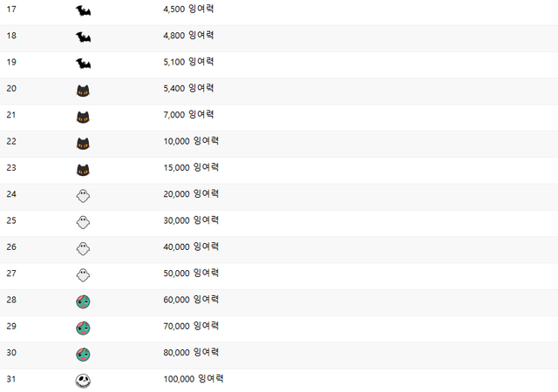Screen dimensions: 558x392
Task: Click level number 17
Action: (11, 10)
